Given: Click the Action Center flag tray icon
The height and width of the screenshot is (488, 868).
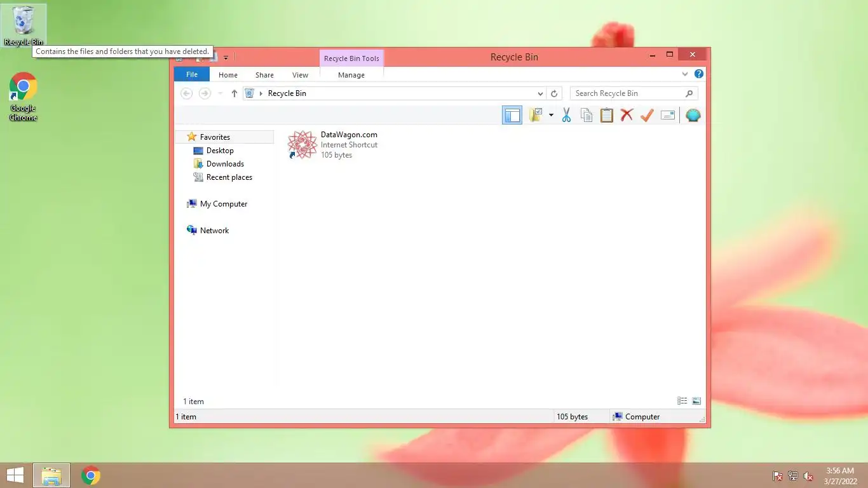Looking at the screenshot, I should coord(777,476).
